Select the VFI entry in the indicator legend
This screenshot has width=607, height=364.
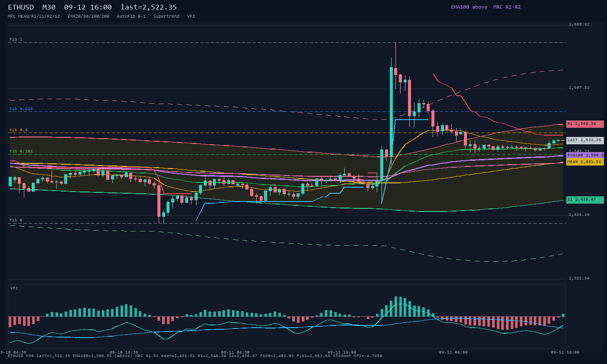point(191,16)
